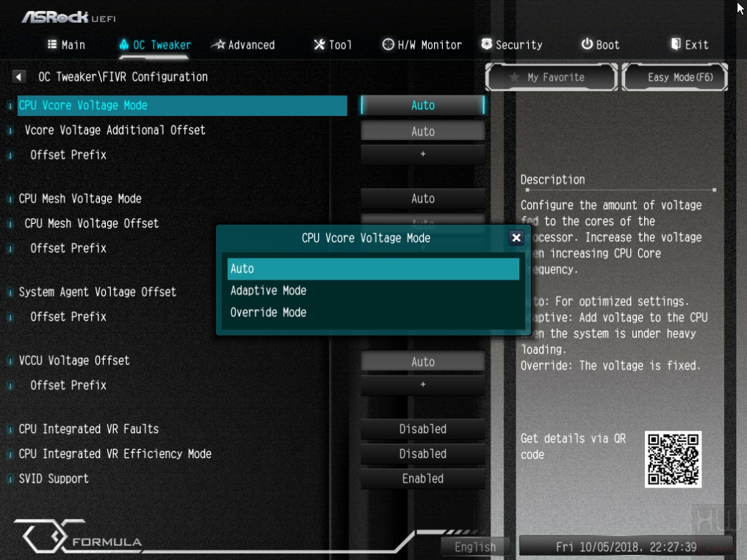This screenshot has height=560, width=747.
Task: Open the Main tab
Action: pos(66,45)
